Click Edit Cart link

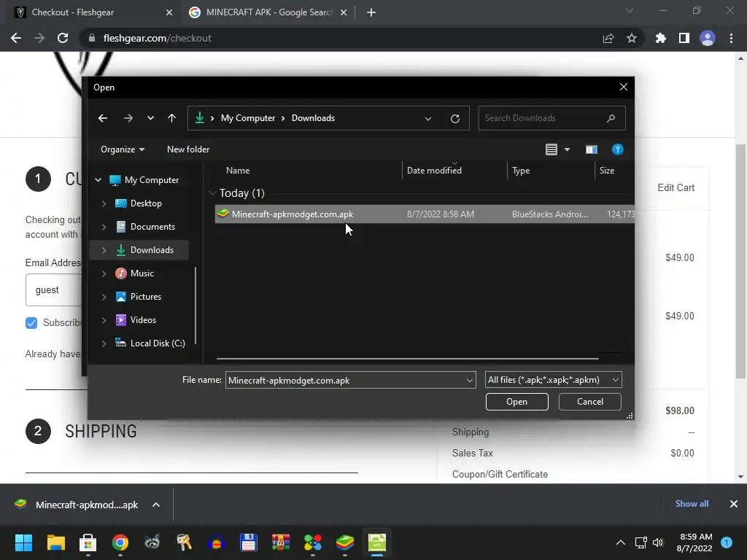pyautogui.click(x=676, y=187)
